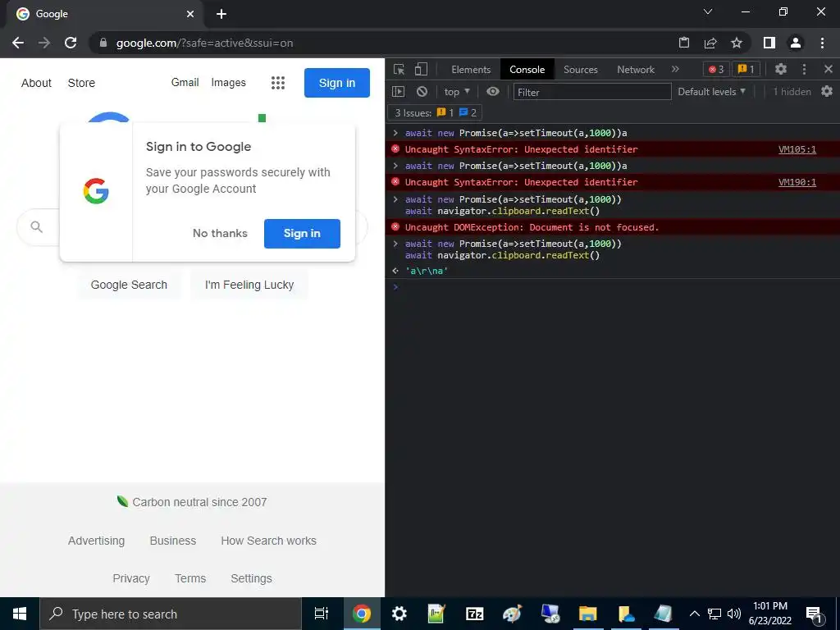840x630 pixels.
Task: Click I'm Feeling Lucky button
Action: click(249, 285)
